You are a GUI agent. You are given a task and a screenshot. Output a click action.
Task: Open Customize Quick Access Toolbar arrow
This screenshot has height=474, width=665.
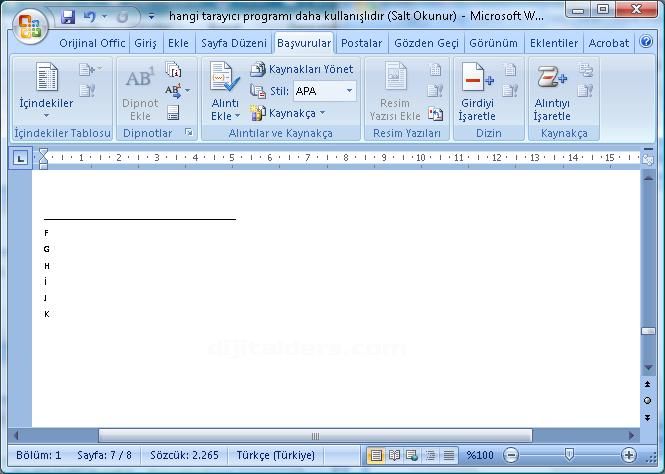pyautogui.click(x=151, y=17)
